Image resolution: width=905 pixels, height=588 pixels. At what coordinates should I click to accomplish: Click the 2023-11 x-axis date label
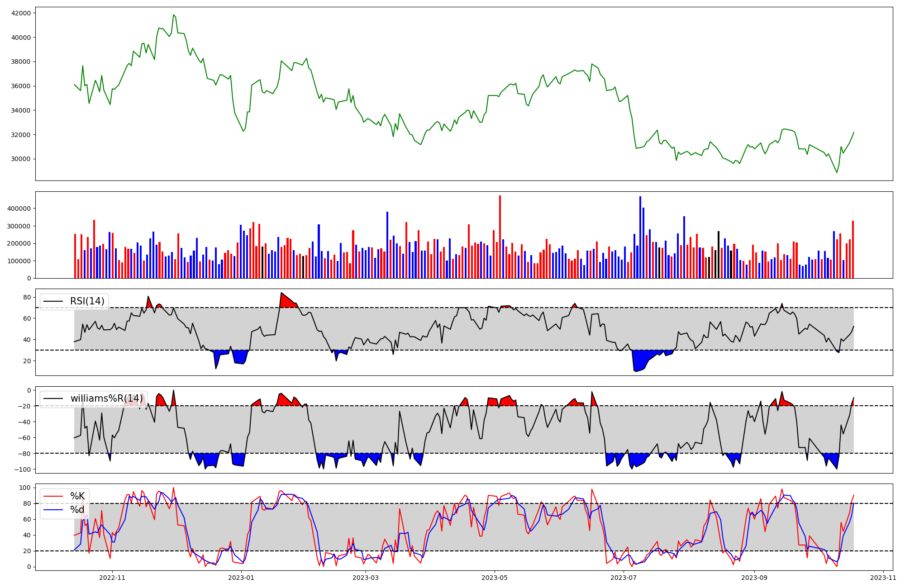883,578
